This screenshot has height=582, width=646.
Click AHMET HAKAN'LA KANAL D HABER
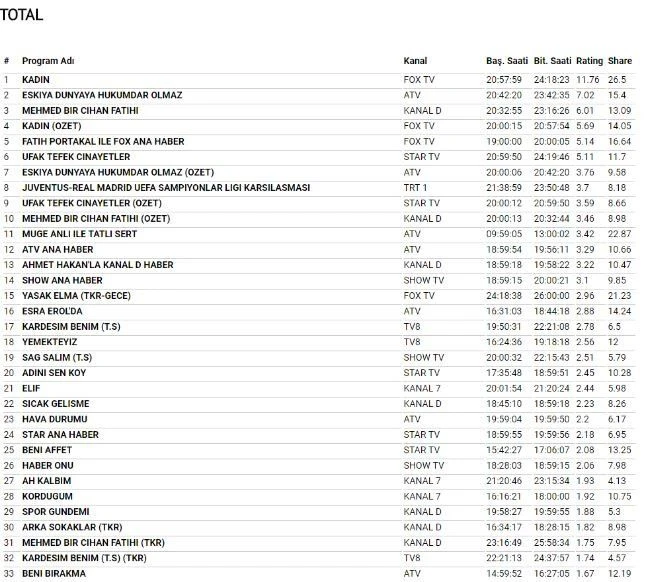click(97, 265)
